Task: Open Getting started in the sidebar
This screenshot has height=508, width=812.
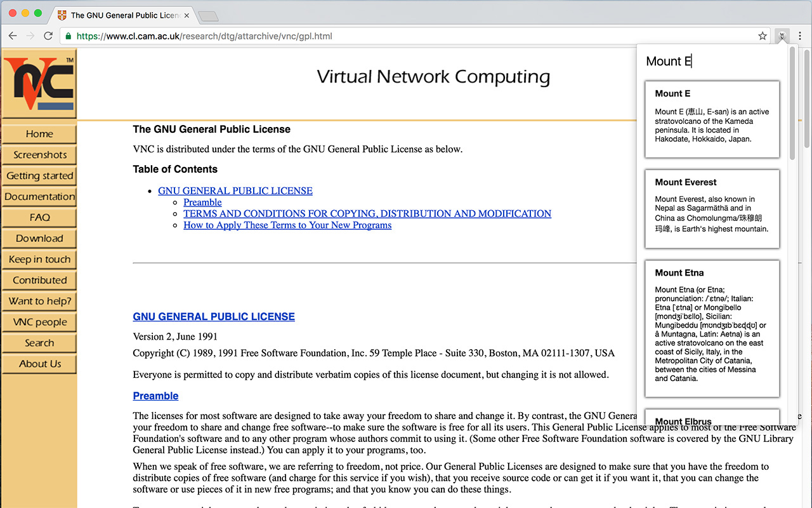Action: tap(39, 176)
